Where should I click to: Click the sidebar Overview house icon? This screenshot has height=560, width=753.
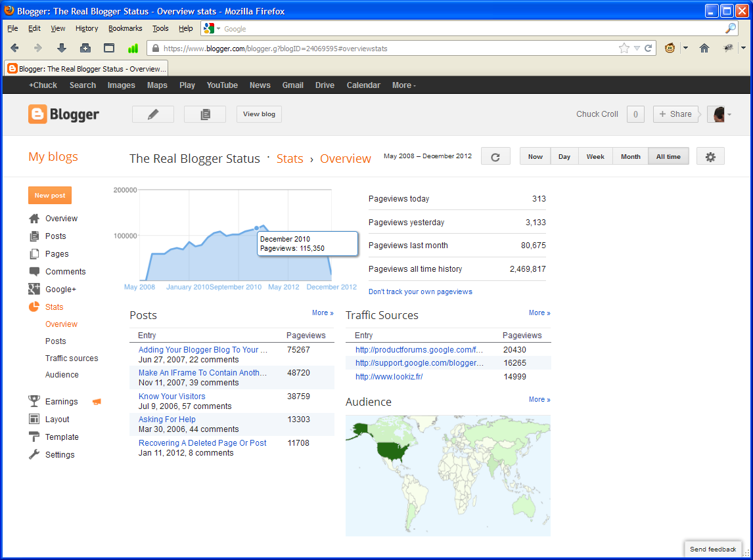34,219
